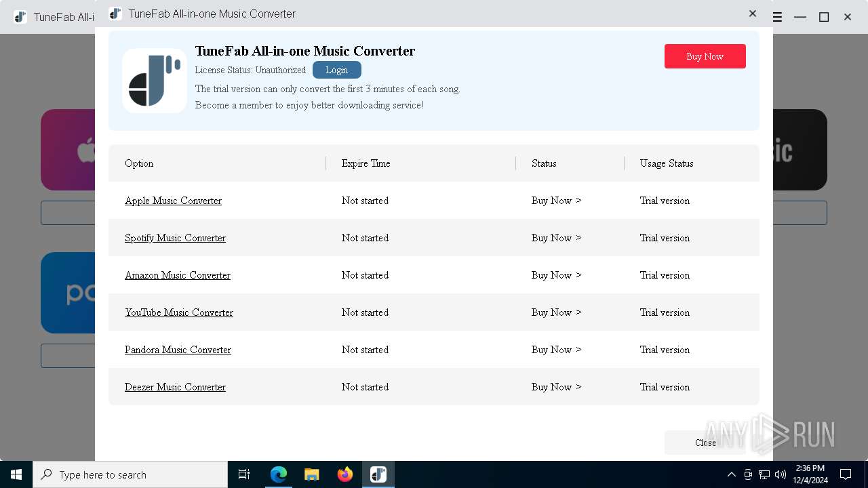868x488 pixels.
Task: Click Buy Now > for Spotify Music Converter
Action: (x=557, y=238)
